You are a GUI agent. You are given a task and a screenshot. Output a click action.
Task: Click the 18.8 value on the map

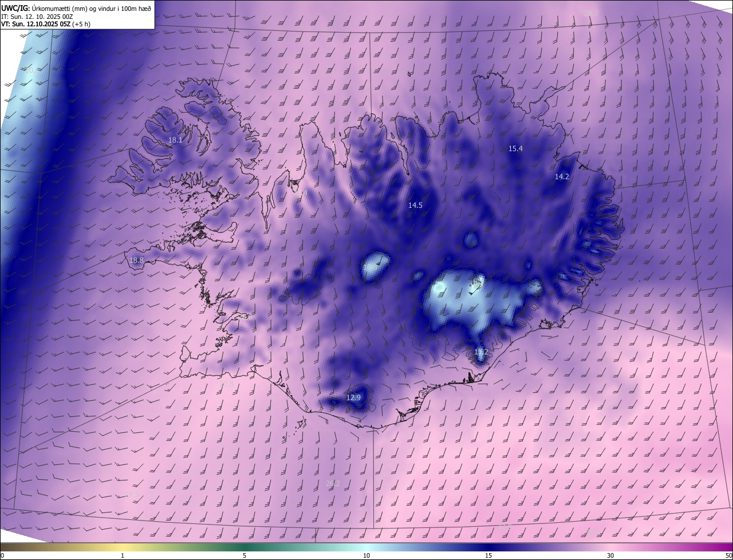[136, 260]
